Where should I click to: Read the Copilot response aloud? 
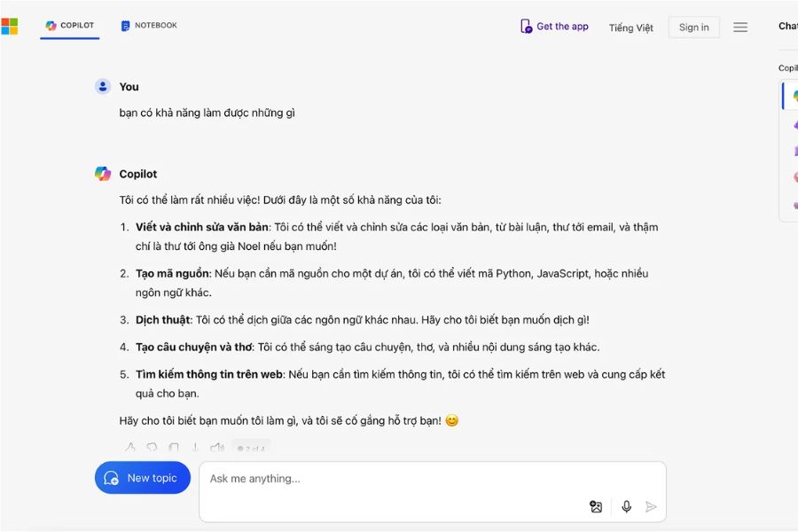coord(217,448)
